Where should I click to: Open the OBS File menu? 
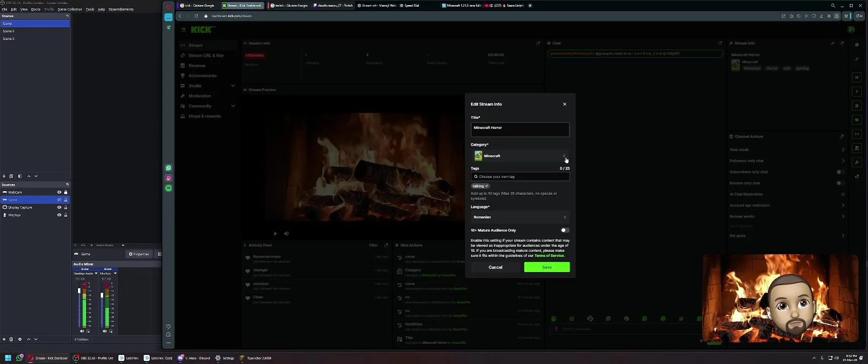(x=5, y=9)
